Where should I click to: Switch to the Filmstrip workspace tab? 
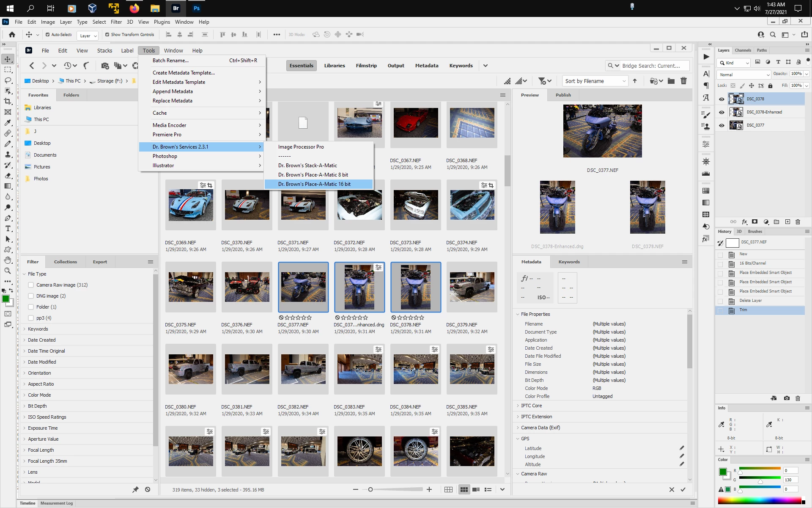pos(366,66)
